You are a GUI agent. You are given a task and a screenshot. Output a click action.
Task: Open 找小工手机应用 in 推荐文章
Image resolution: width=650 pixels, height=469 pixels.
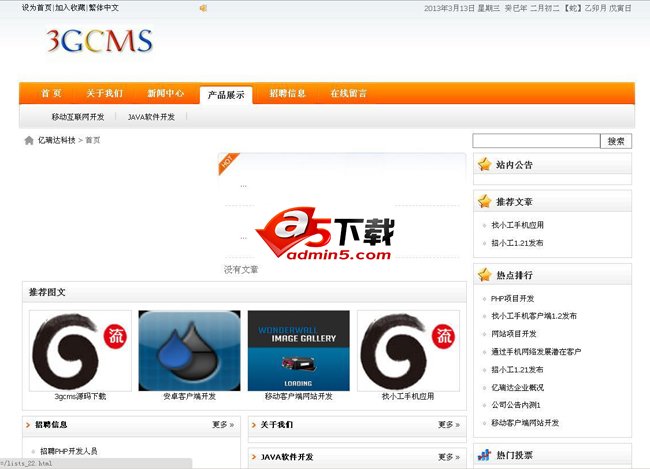tap(517, 225)
